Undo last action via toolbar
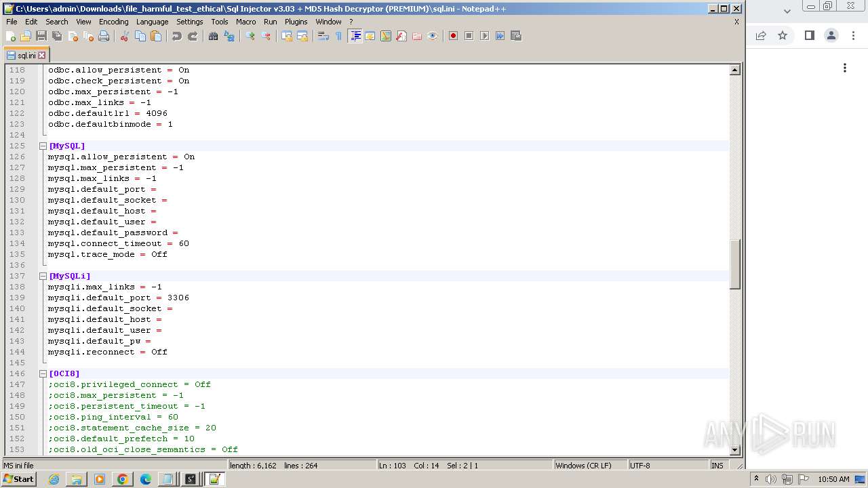Viewport: 868px width, 488px height. click(x=177, y=36)
